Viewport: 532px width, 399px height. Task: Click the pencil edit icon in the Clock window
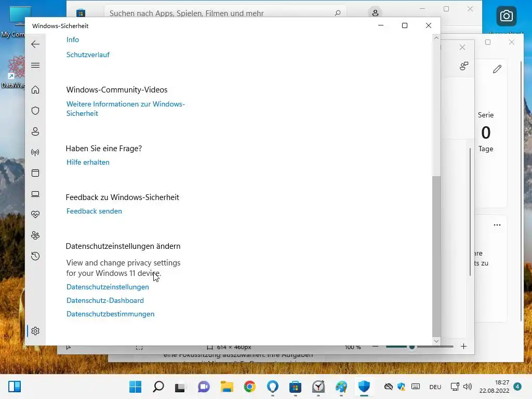497,69
